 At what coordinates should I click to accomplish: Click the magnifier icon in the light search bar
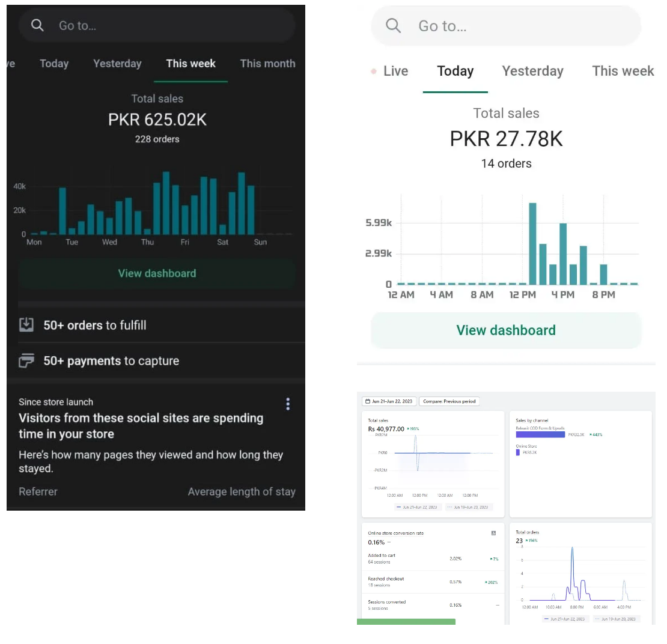394,26
